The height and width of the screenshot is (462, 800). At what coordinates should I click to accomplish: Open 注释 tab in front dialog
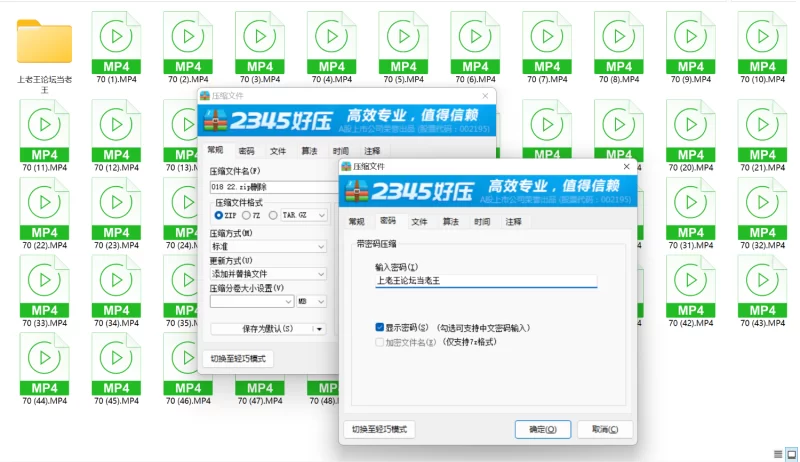(514, 221)
